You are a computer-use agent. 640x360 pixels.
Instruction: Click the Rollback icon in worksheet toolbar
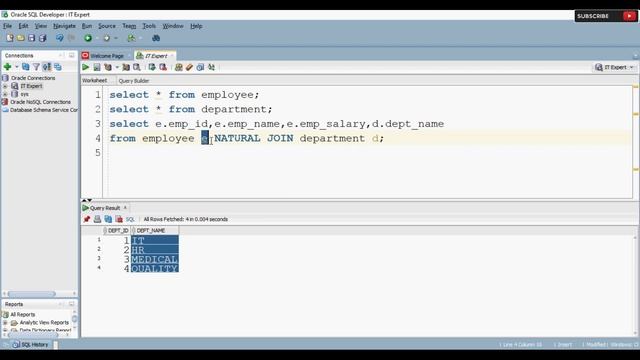[163, 67]
